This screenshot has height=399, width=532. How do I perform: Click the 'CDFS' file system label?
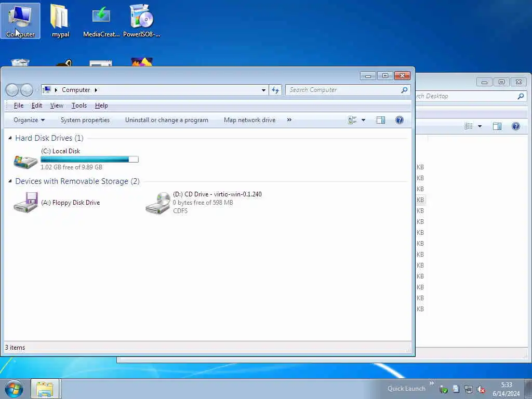click(180, 211)
